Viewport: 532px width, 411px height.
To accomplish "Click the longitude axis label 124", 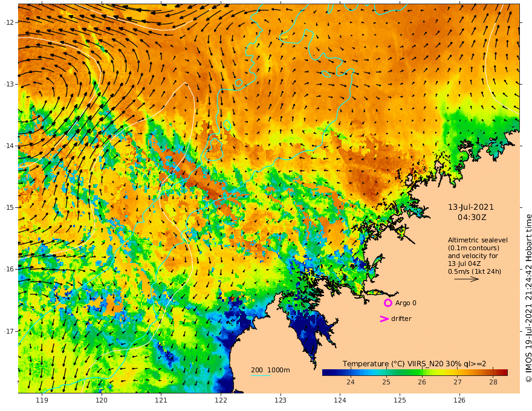I will point(340,400).
